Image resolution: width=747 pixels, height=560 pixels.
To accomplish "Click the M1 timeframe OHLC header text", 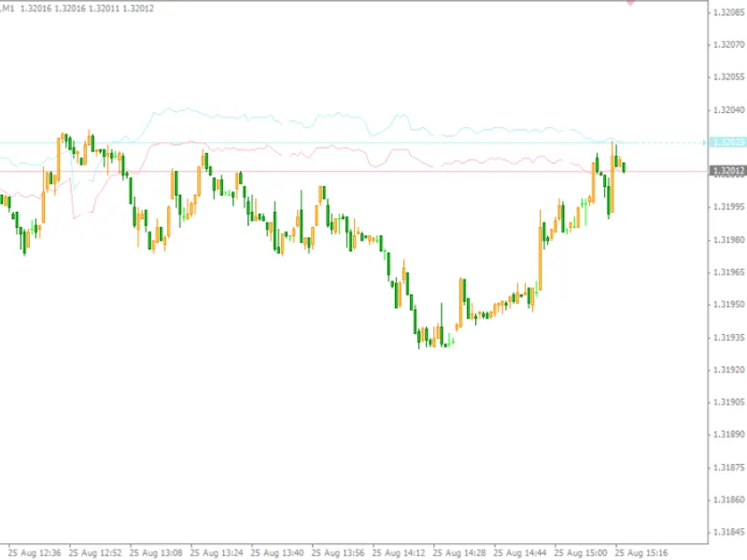I will (x=77, y=8).
